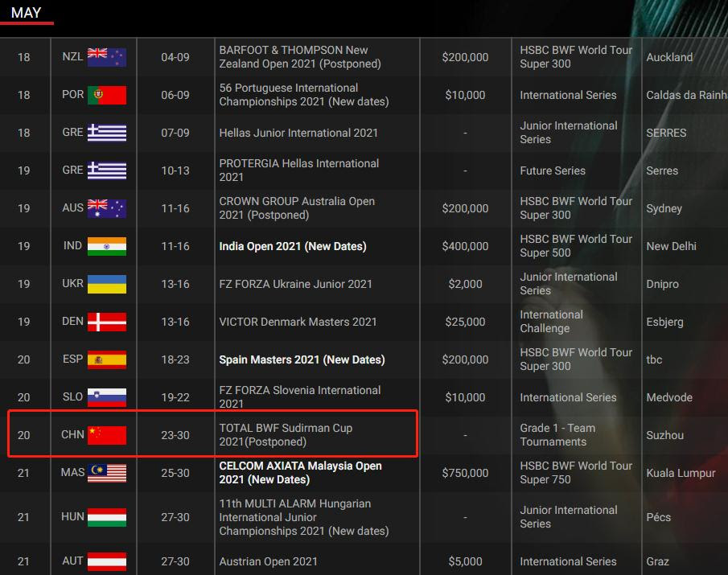The image size is (728, 575).
Task: Open CELCOM AXIATA Malaysia Open 2021
Action: (x=300, y=472)
